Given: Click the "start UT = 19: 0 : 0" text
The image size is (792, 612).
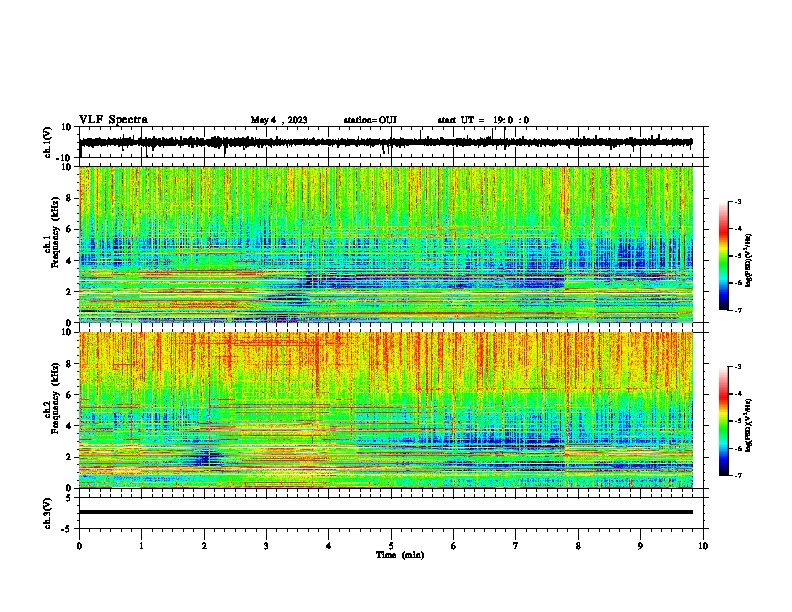Looking at the screenshot, I should 483,120.
